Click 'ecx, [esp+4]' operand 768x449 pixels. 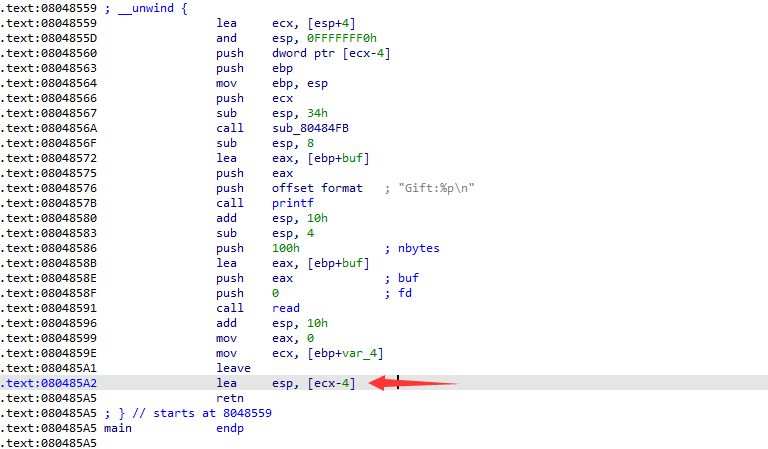point(313,23)
